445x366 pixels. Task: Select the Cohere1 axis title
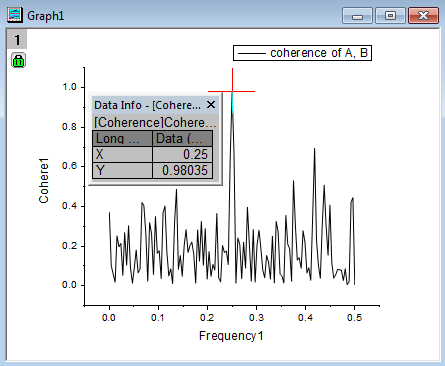pos(44,181)
